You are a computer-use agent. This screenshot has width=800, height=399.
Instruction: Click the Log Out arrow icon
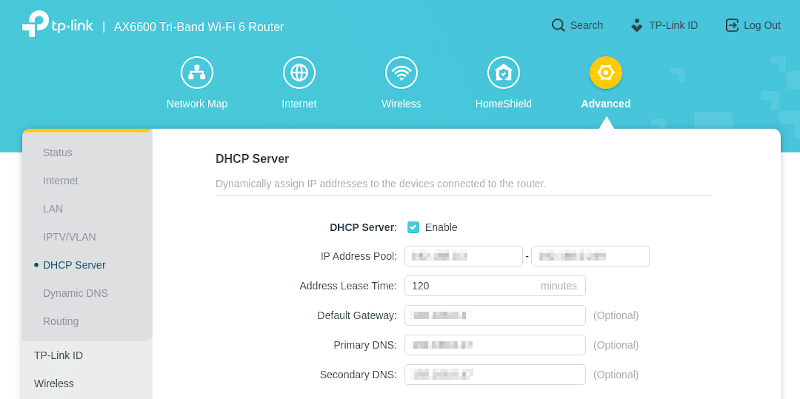click(732, 26)
